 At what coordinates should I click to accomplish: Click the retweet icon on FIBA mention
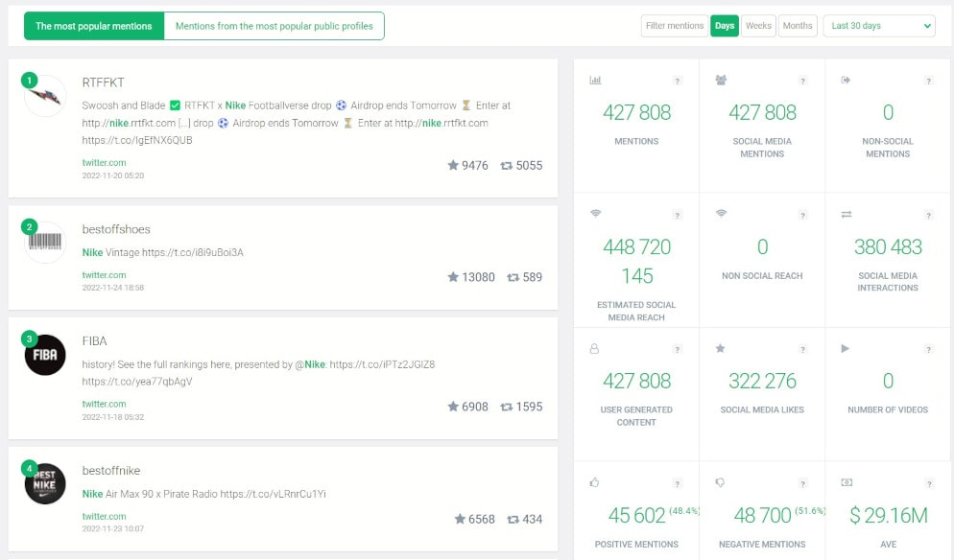pyautogui.click(x=506, y=407)
